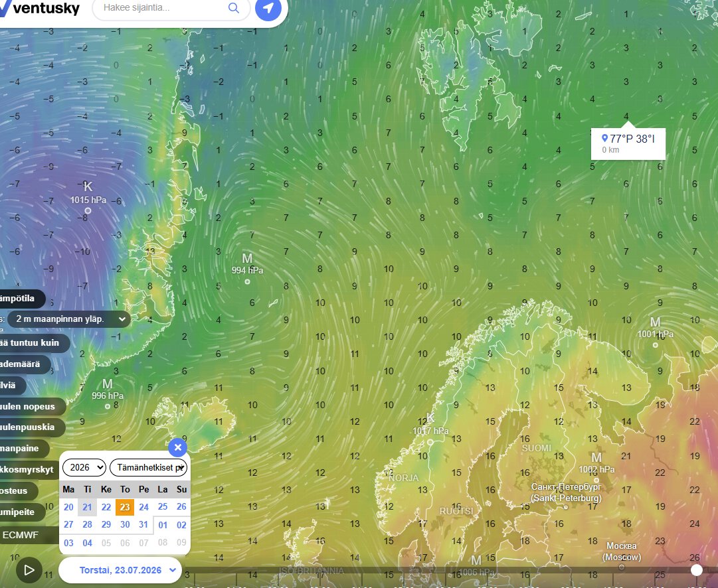This screenshot has width=718, height=588.
Task: Move the timeline slider handle
Action: pos(697,569)
